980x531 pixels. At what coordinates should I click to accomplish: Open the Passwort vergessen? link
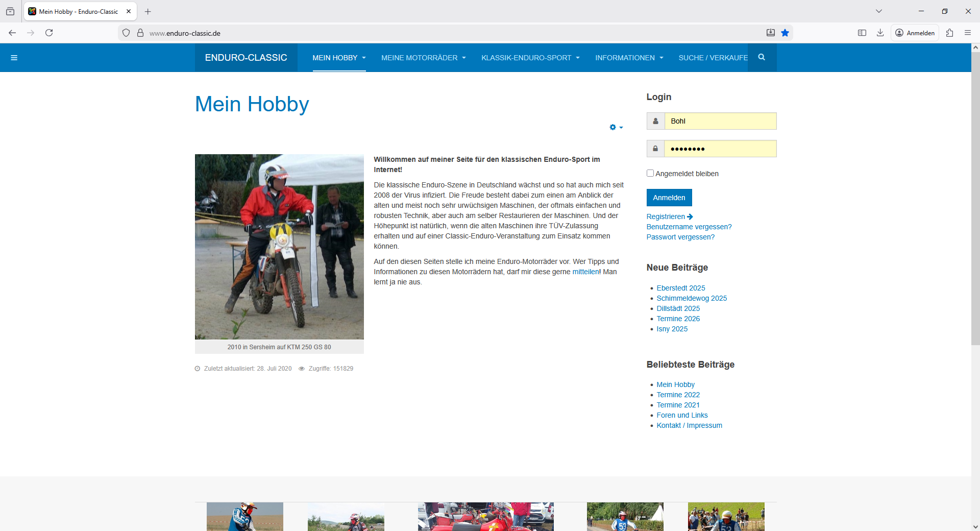(x=680, y=237)
